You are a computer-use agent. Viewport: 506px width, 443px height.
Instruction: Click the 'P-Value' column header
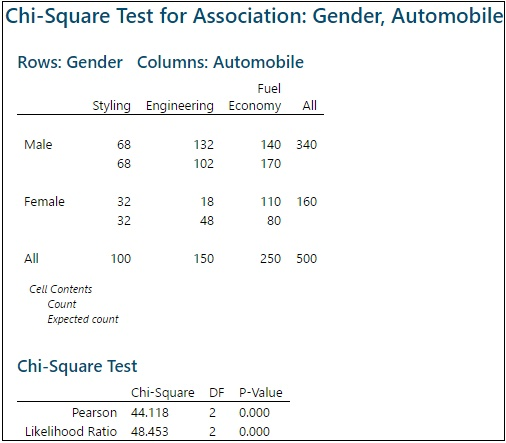click(261, 393)
